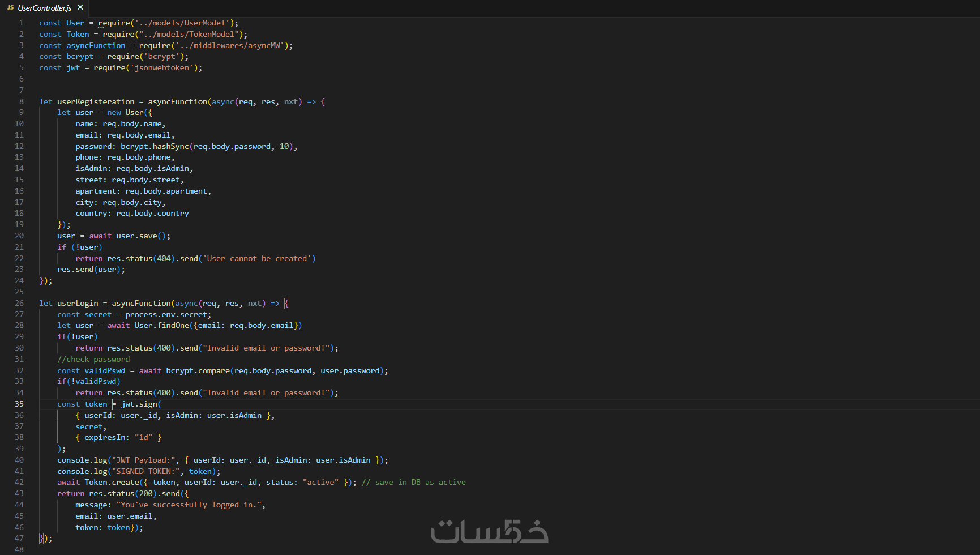Click 'req.body.country' value
The height and width of the screenshot is (555, 980).
[152, 213]
